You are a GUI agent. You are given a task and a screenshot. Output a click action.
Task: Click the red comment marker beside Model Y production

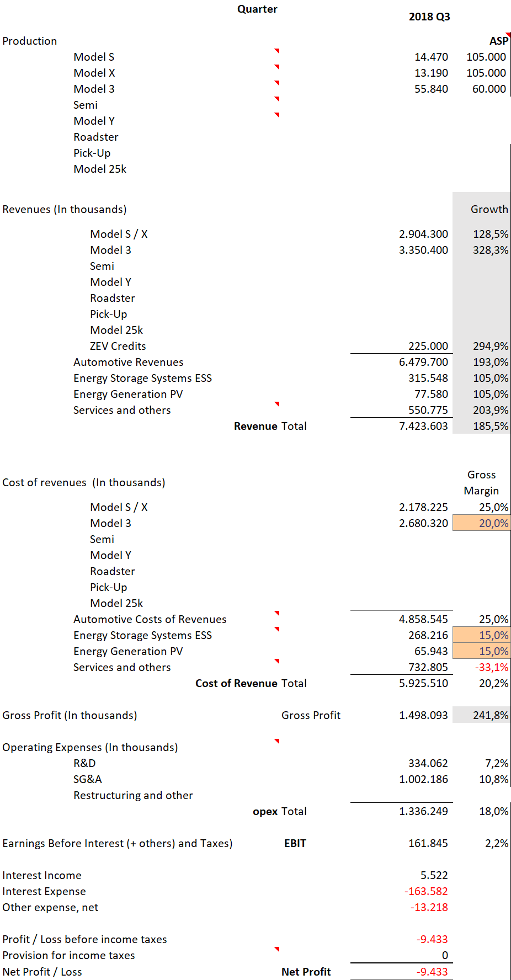click(277, 115)
